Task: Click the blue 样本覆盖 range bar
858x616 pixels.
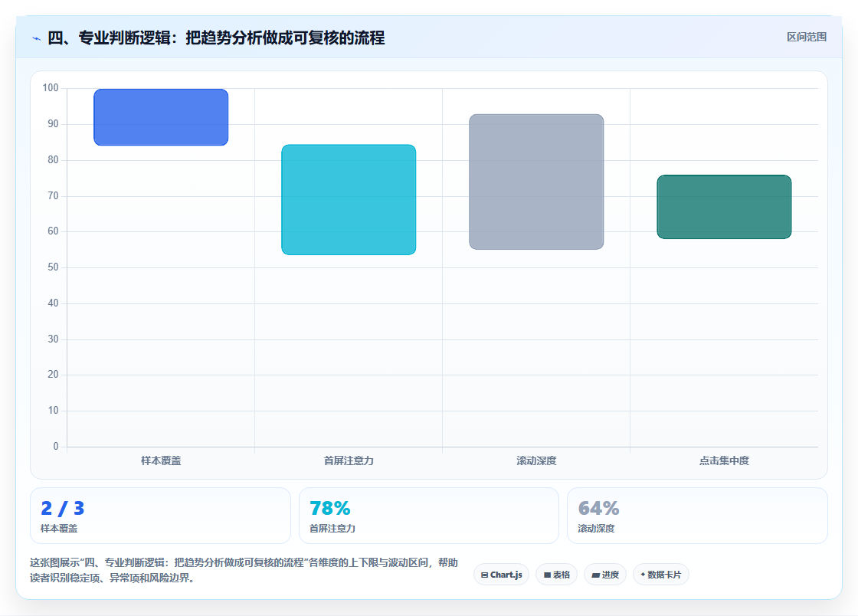Action: point(161,117)
